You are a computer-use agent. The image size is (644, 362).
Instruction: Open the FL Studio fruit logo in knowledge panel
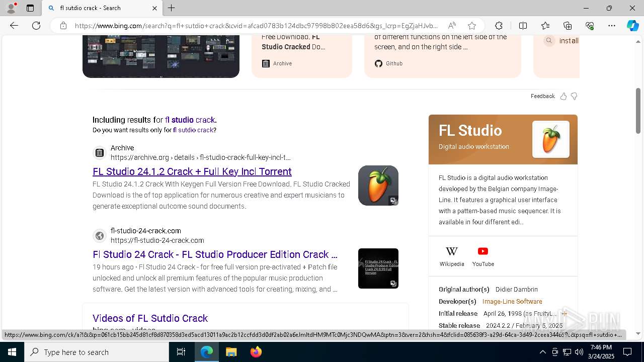pos(551,139)
